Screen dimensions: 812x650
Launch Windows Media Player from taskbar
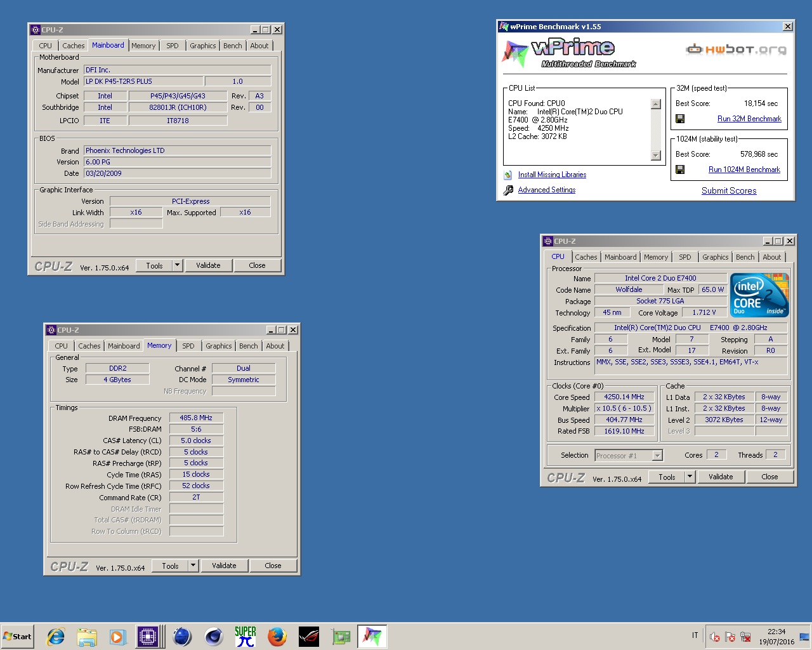[118, 636]
